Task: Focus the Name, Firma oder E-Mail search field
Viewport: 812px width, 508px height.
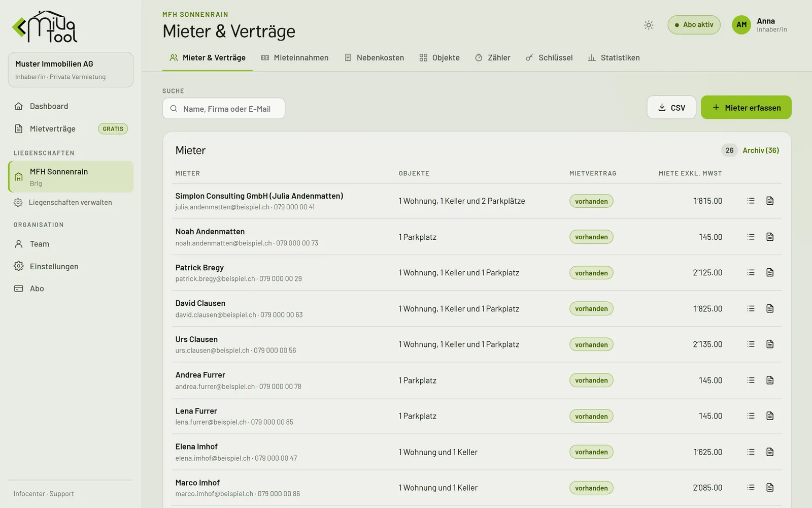Action: (224, 109)
